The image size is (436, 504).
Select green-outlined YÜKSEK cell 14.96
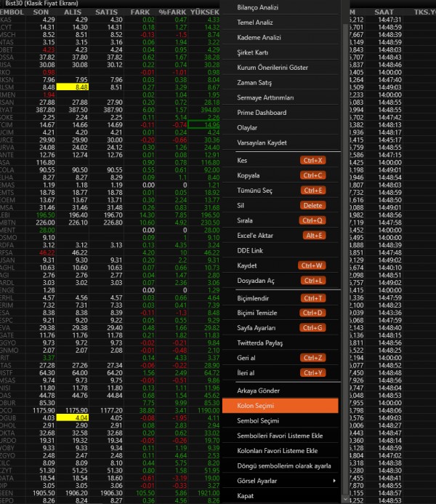tap(204, 124)
